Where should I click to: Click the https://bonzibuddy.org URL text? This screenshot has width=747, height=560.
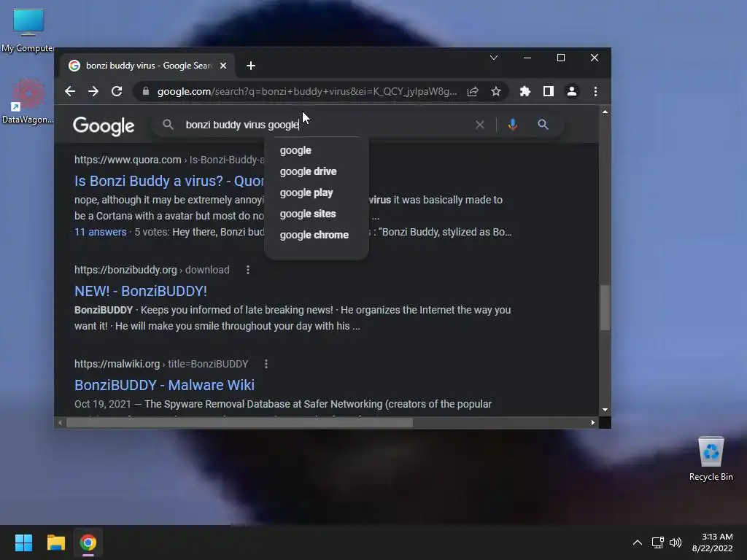click(x=125, y=270)
